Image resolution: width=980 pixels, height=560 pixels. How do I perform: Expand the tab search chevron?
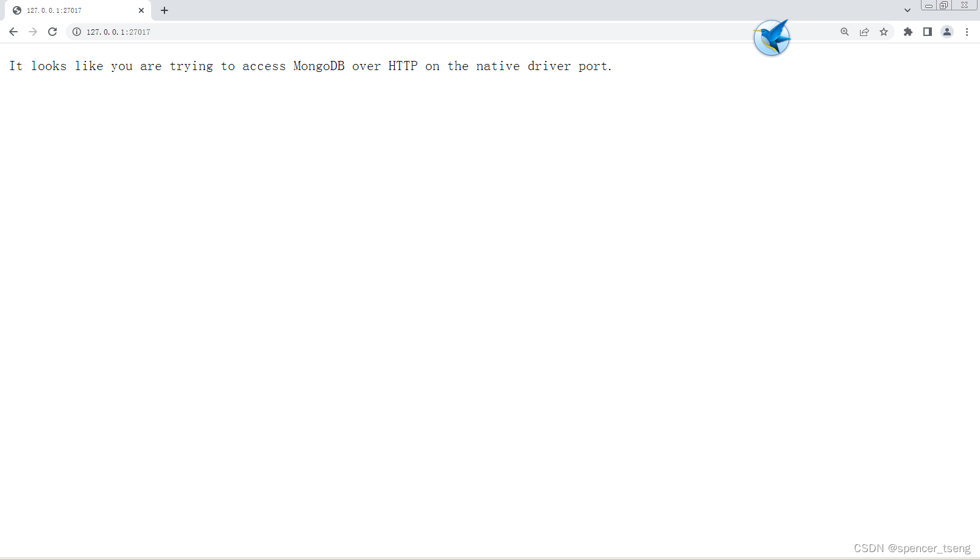pos(908,10)
